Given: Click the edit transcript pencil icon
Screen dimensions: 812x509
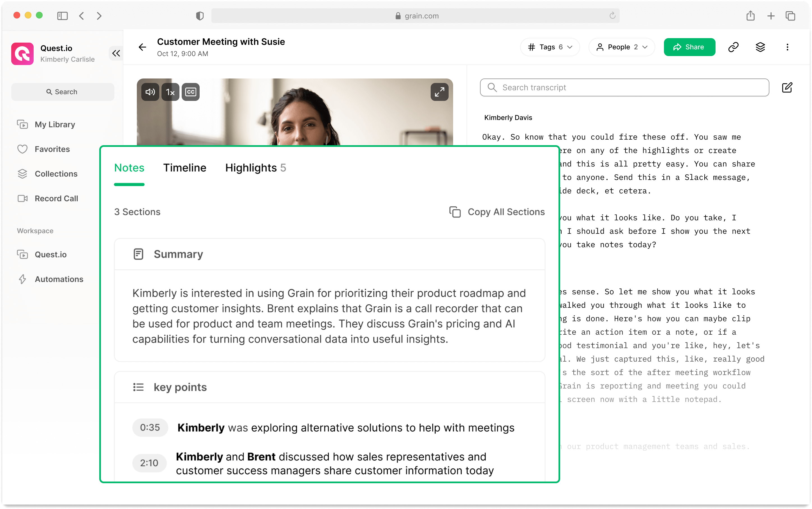Looking at the screenshot, I should (x=787, y=87).
